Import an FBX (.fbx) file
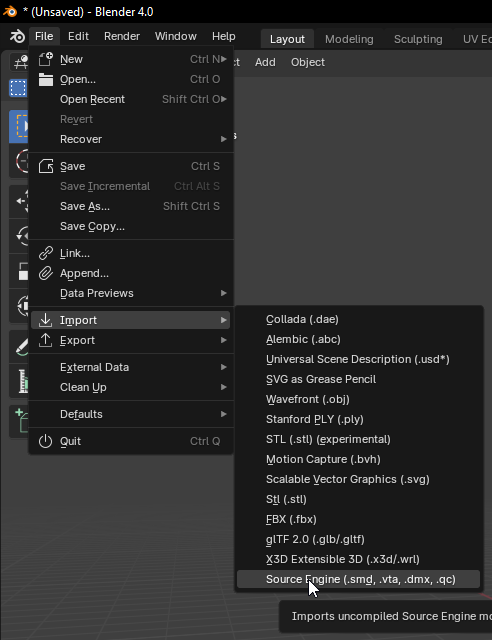The width and height of the screenshot is (492, 640). 358,519
